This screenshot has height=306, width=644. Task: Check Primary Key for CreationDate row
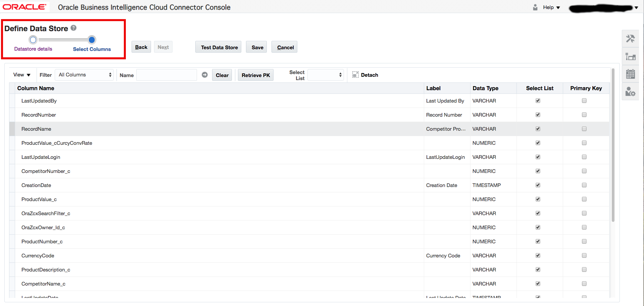point(584,185)
